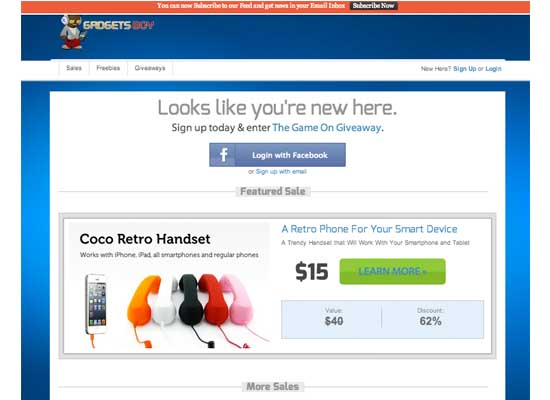Click the Discount 62% info box
The image size is (550, 400).
tap(430, 318)
